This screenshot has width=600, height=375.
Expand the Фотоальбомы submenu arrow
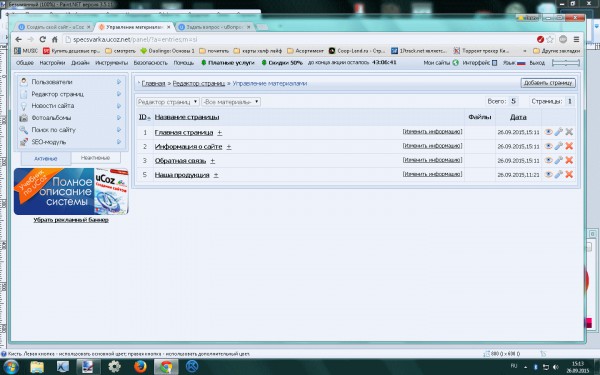pyautogui.click(x=119, y=118)
